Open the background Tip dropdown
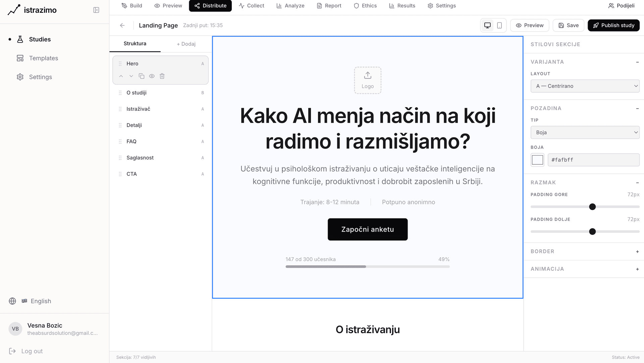The height and width of the screenshot is (363, 644). 585,132
